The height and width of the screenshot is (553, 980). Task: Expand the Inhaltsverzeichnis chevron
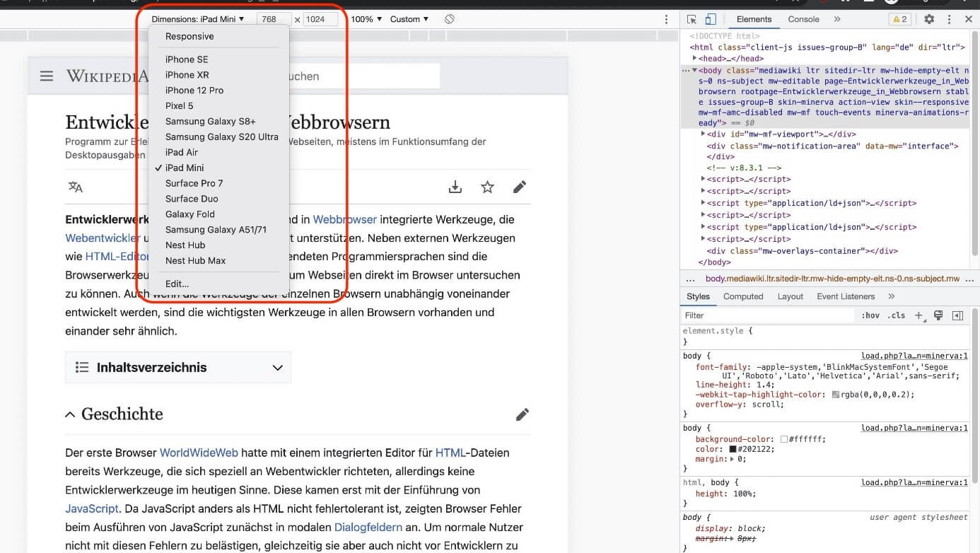point(278,368)
